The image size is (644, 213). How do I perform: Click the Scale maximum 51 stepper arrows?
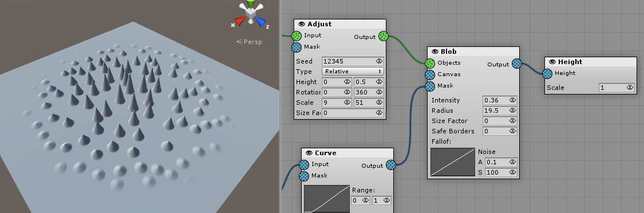[x=379, y=102]
